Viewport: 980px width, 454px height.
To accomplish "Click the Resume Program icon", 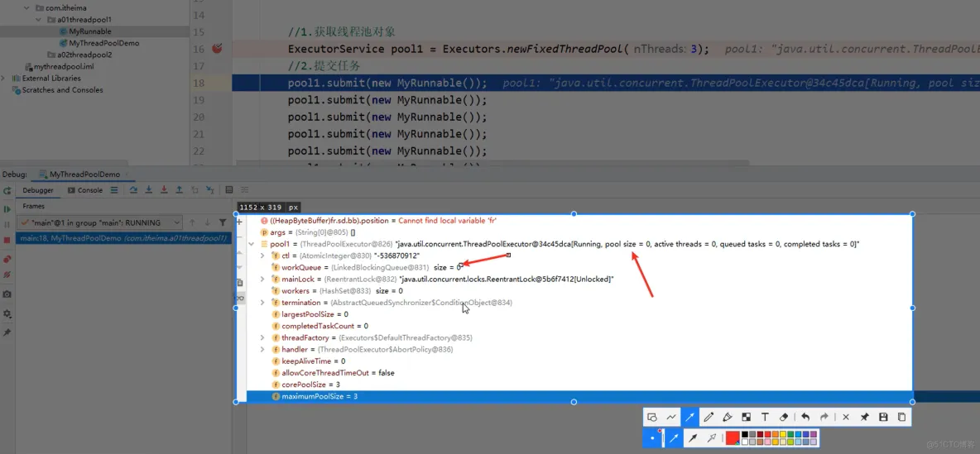I will (7, 209).
